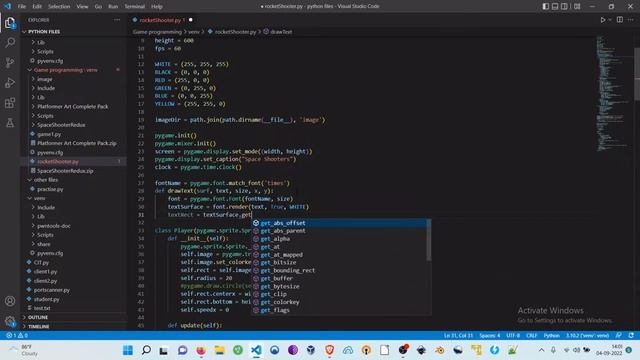Open Run and Debug view

[10, 82]
